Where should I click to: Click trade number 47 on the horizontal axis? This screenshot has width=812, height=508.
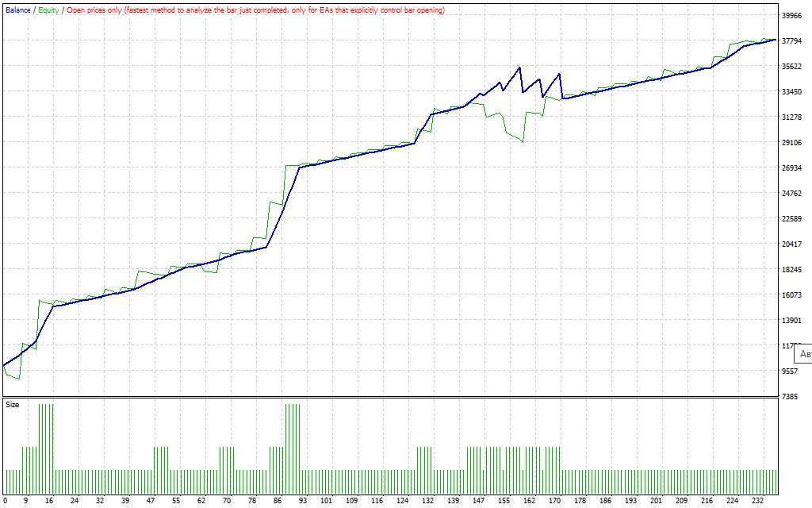tap(151, 501)
